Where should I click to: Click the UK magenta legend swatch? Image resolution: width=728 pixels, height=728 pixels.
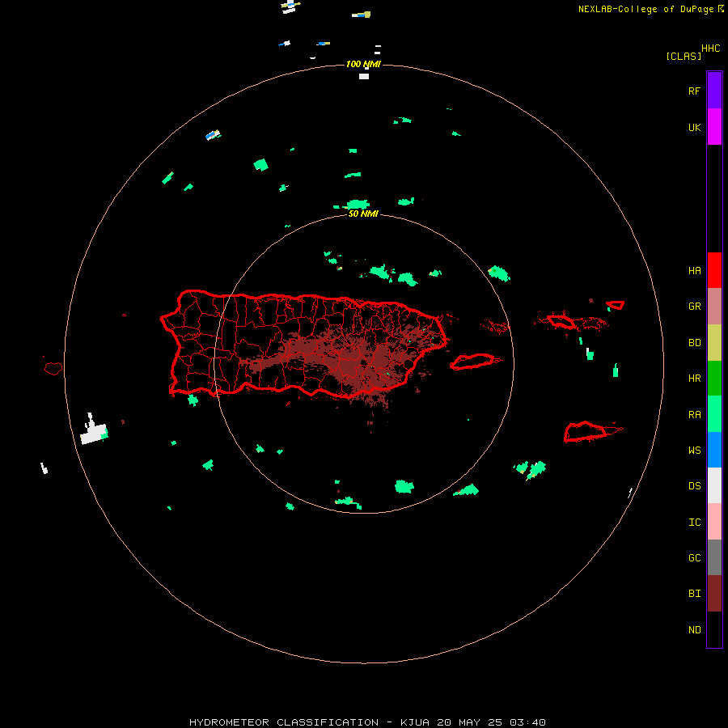(x=714, y=127)
